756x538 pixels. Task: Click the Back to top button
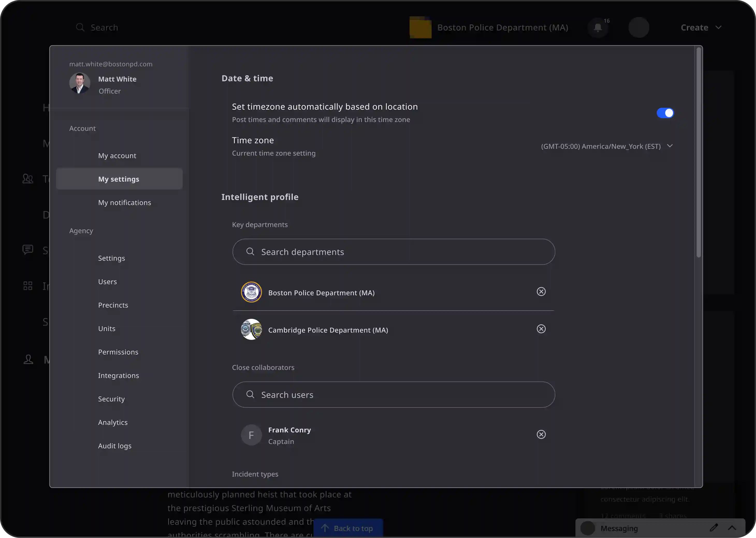pos(348,528)
